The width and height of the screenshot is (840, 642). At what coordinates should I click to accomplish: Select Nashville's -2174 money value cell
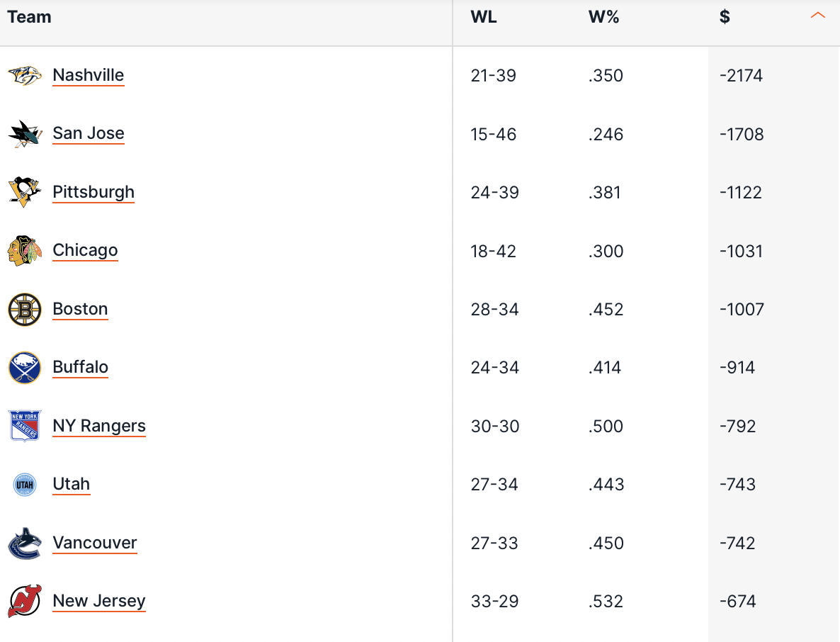(x=741, y=76)
